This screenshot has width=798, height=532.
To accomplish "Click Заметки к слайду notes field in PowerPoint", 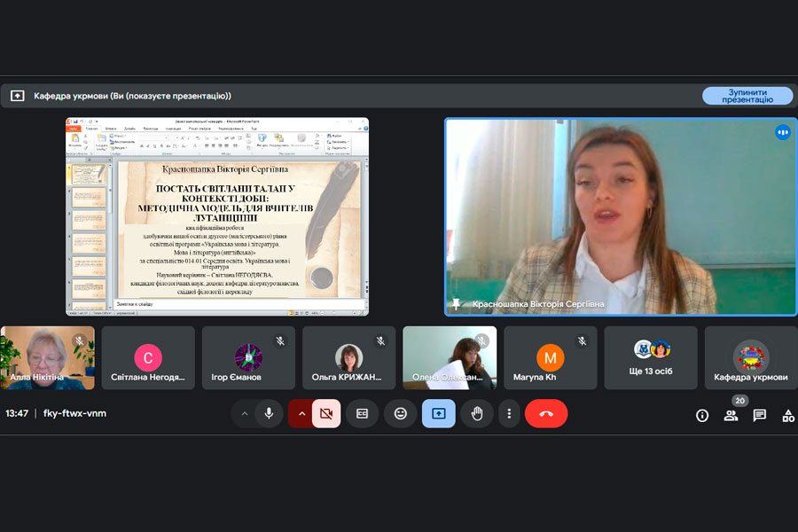I will [x=239, y=304].
